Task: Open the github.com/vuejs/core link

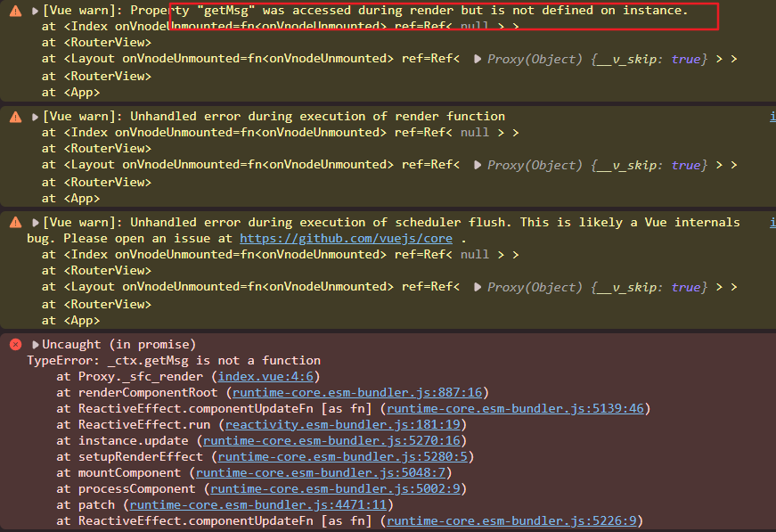Action: (x=346, y=239)
